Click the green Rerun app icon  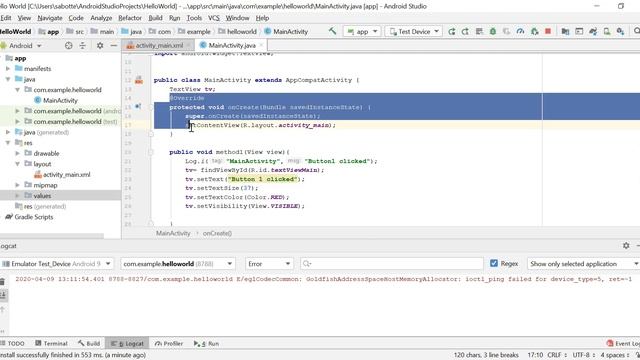(x=451, y=31)
